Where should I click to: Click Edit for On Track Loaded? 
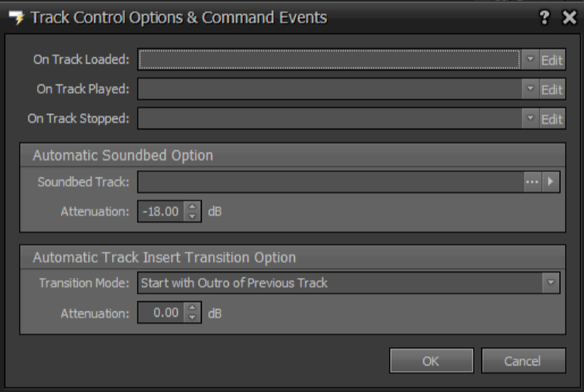pos(551,60)
